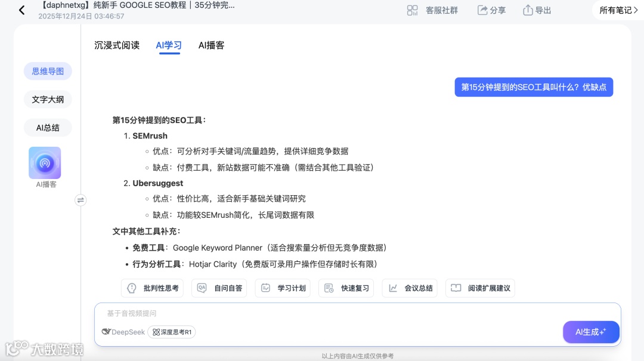This screenshot has width=644, height=361.
Task: Choose the 学习计划 quick prompt
Action: pyautogui.click(x=283, y=288)
